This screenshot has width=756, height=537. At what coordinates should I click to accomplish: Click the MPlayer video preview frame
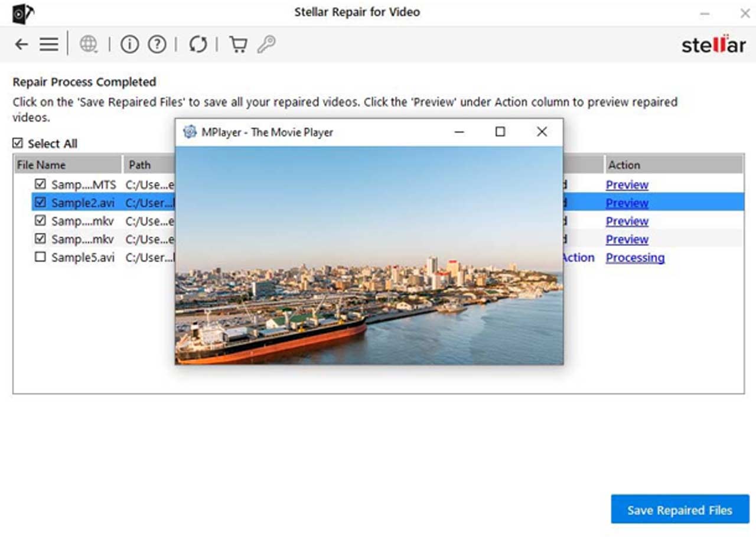click(x=369, y=255)
